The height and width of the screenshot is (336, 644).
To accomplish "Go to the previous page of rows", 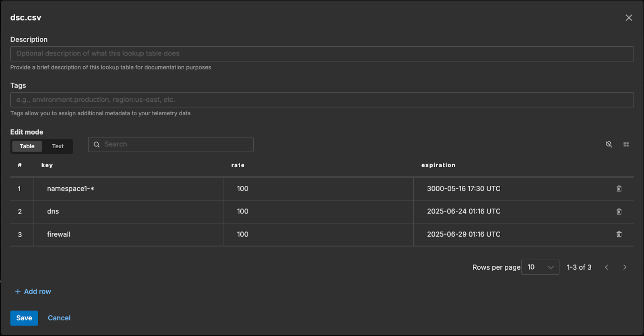I will pos(606,267).
